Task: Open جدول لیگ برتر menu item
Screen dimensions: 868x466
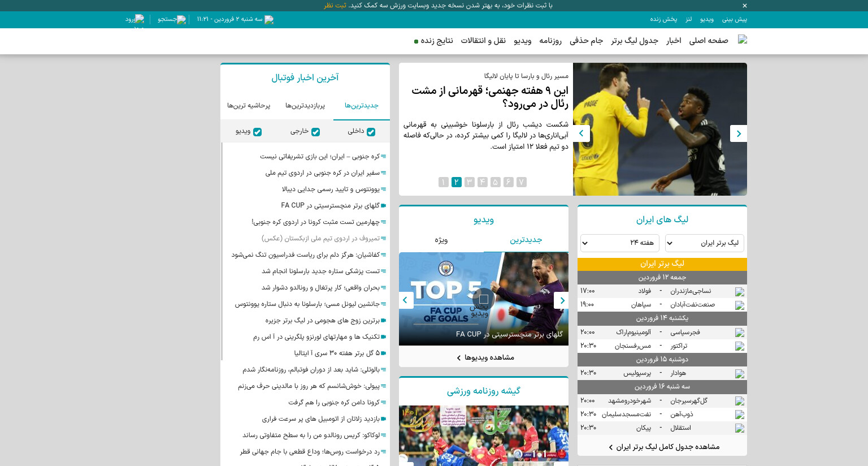Action: pyautogui.click(x=635, y=41)
